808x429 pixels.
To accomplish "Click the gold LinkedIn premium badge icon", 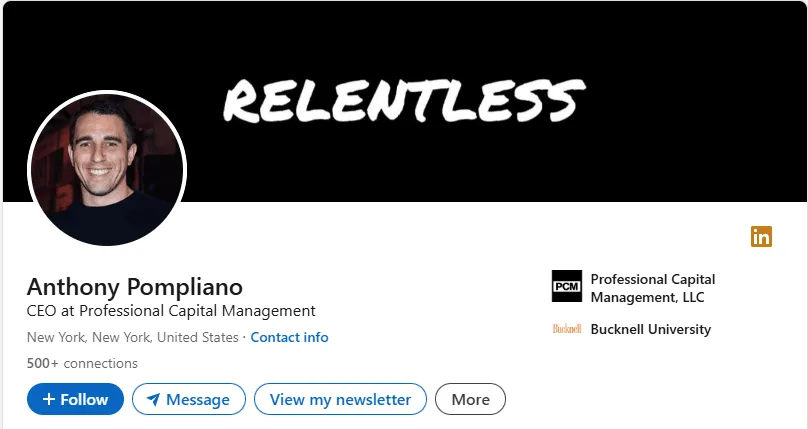I will tap(761, 237).
